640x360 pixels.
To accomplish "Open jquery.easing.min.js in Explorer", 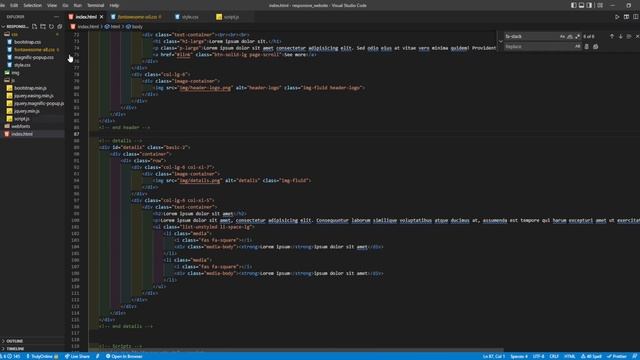I will (x=33, y=96).
